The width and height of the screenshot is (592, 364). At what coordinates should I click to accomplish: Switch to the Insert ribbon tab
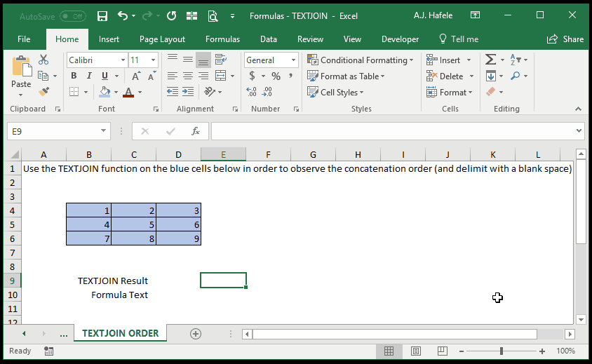(x=109, y=39)
